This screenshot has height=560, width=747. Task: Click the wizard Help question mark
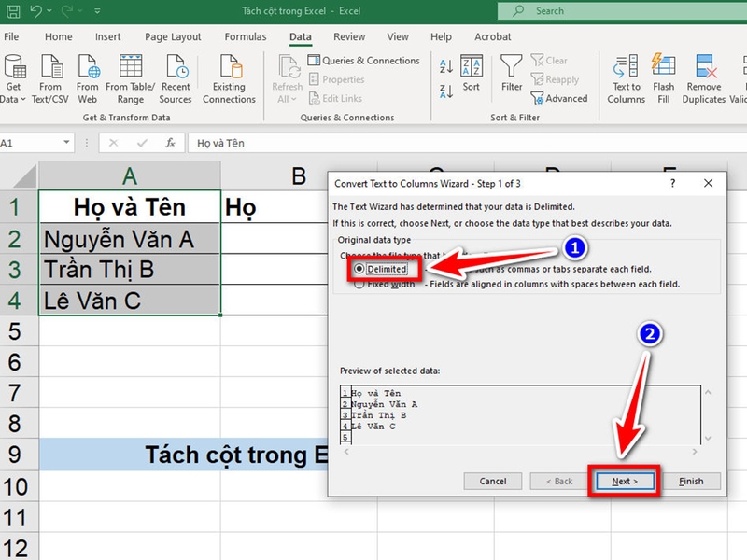pos(672,183)
